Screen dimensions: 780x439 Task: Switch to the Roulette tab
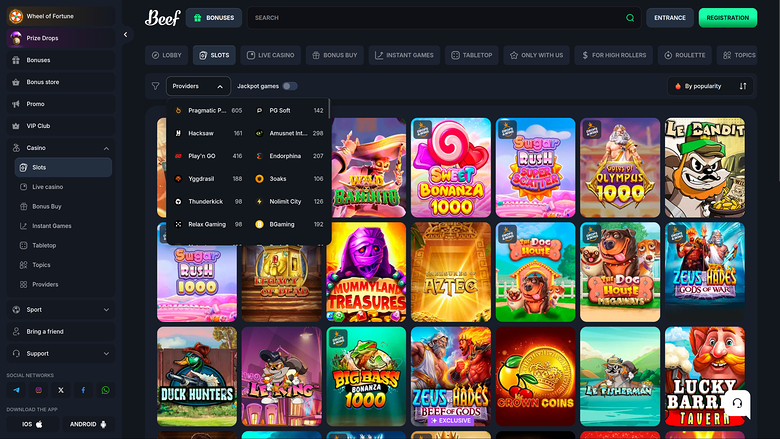pyautogui.click(x=684, y=55)
